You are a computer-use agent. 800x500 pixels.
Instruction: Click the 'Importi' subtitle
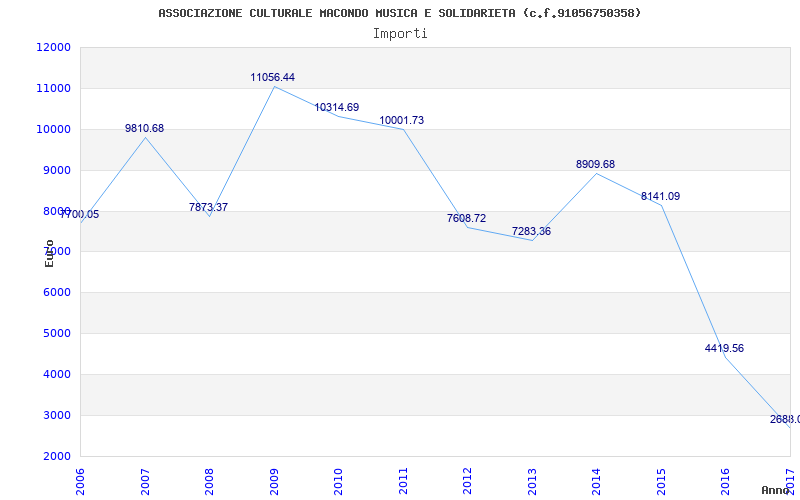(400, 34)
